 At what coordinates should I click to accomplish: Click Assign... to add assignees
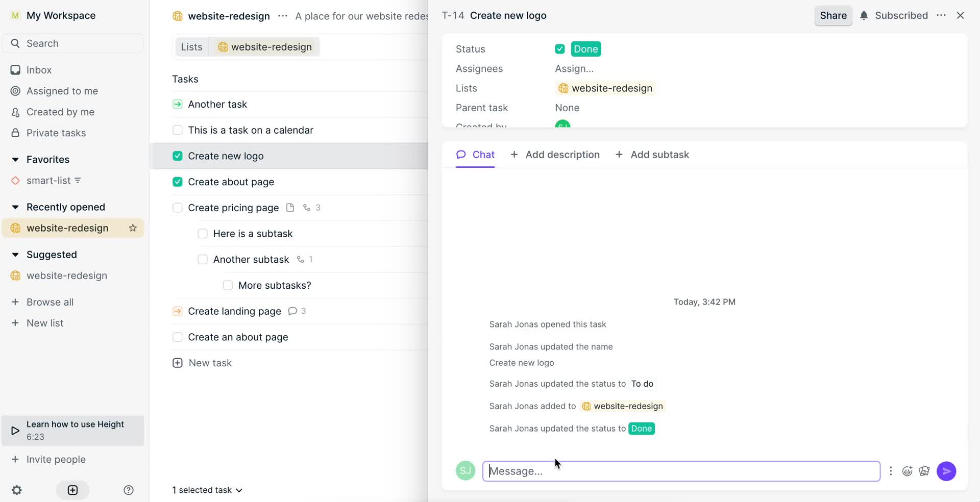click(574, 69)
